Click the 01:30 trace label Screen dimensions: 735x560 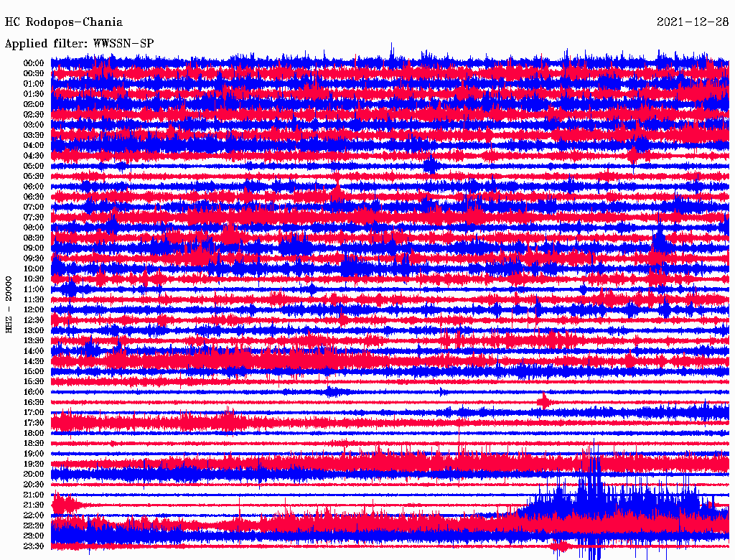[34, 94]
